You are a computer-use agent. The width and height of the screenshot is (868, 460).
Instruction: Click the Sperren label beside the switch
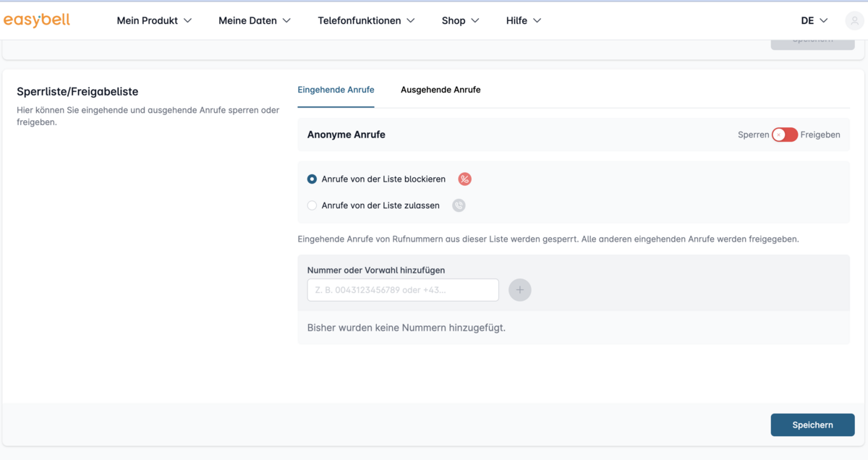[x=753, y=135]
